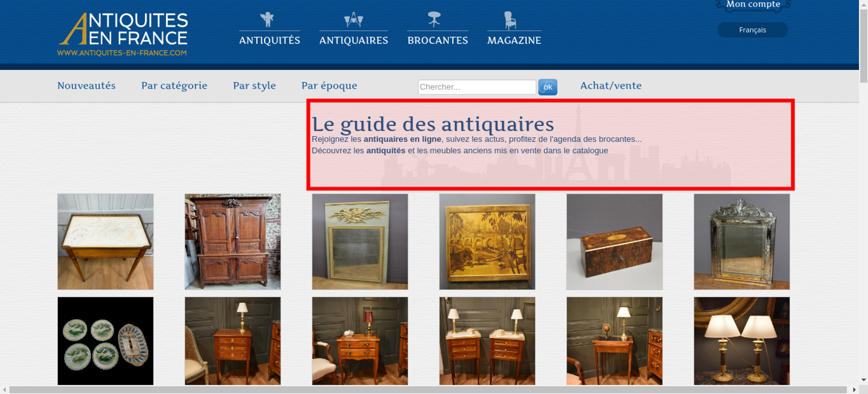Click the ok search button
Viewport: 868px width, 394px height.
pyautogui.click(x=548, y=87)
